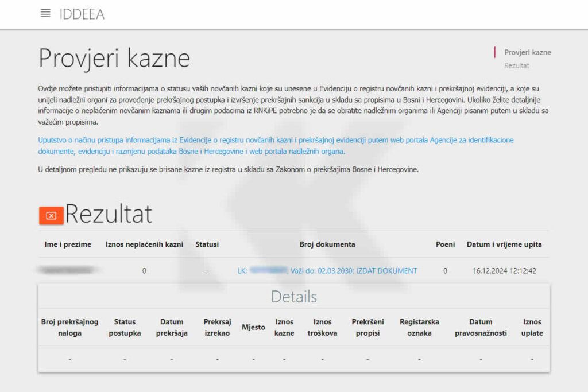The height and width of the screenshot is (392, 588).
Task: Click the Iznos neplaćenih kazni header
Action: click(144, 244)
